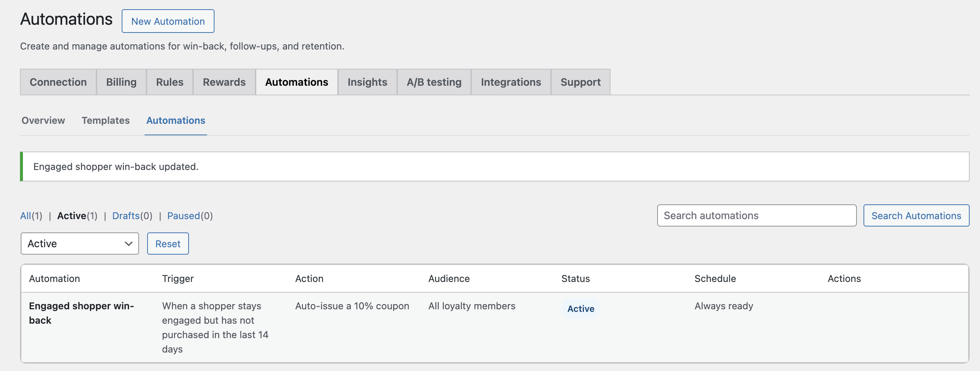Click the trigger description about 14 days

point(215,327)
